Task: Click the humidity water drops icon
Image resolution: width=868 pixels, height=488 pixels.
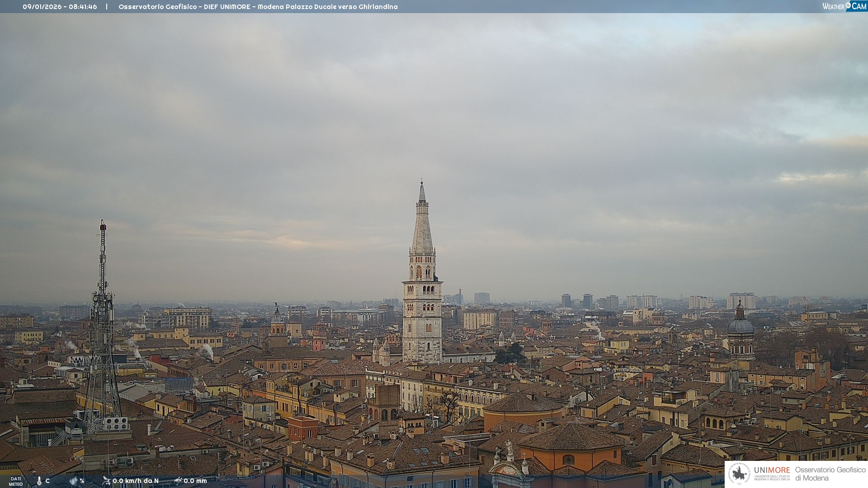Action: (73, 481)
